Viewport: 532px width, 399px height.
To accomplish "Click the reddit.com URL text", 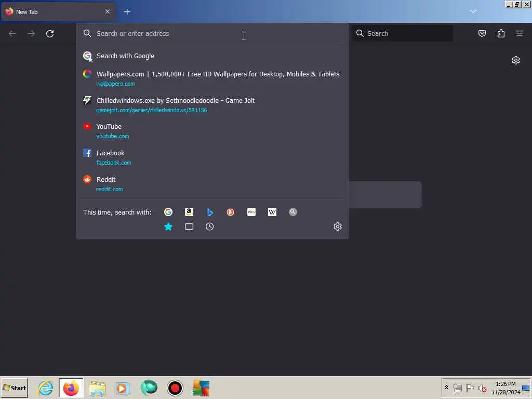I will 109,189.
